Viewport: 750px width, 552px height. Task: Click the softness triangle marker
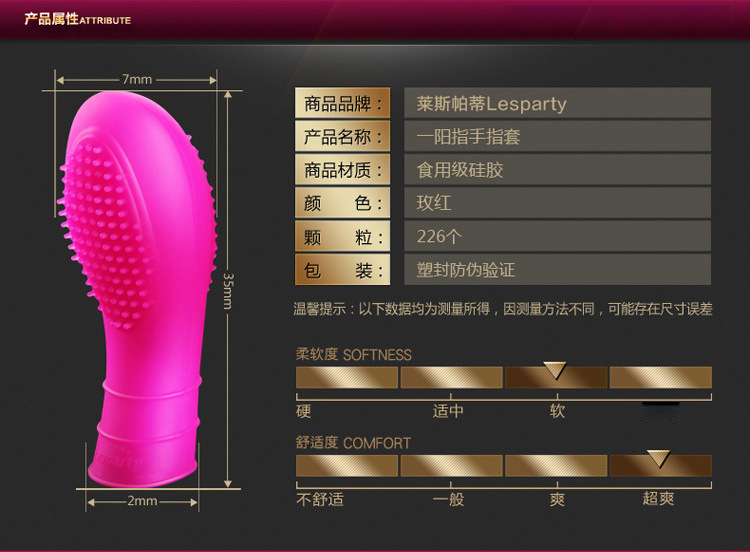coord(556,370)
